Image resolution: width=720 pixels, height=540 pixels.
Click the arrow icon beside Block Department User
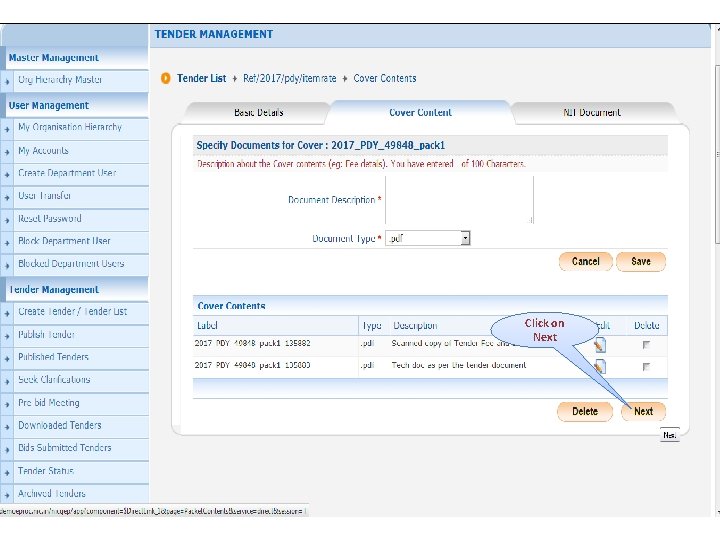[x=7, y=243]
